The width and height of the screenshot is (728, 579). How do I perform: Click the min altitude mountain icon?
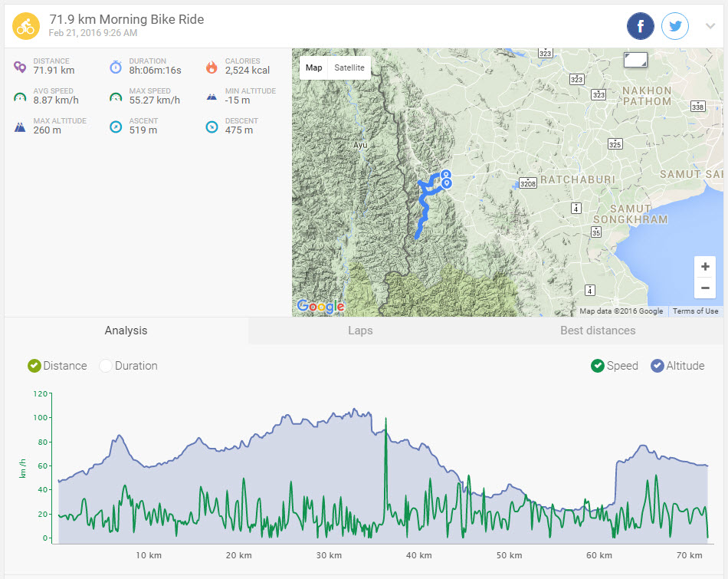pyautogui.click(x=212, y=97)
